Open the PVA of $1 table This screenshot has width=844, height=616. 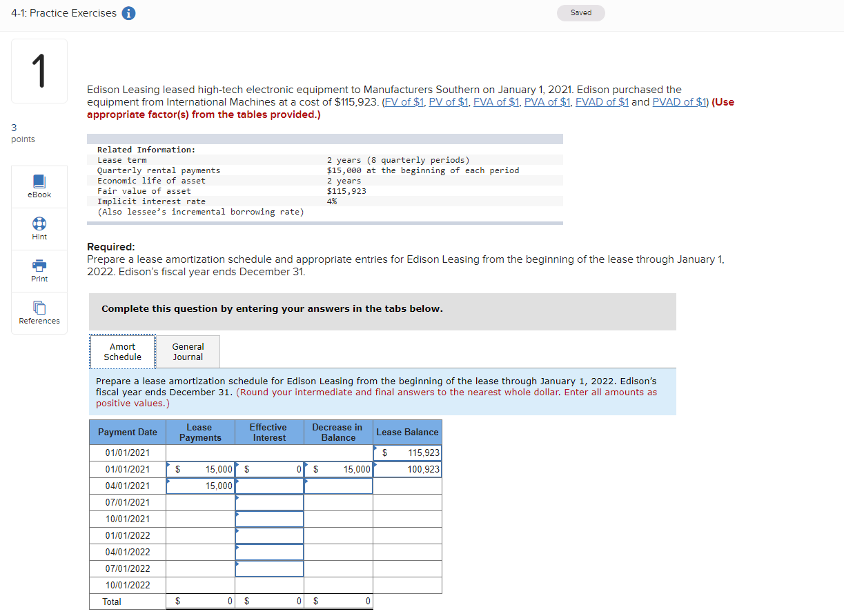click(547, 101)
